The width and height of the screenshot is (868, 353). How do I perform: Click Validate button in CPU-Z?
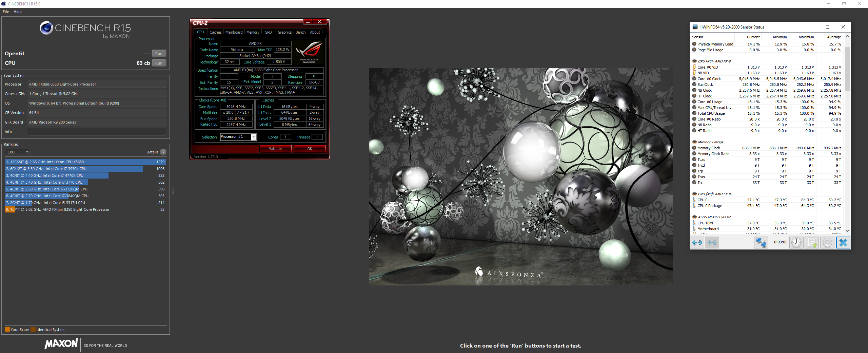click(x=275, y=149)
